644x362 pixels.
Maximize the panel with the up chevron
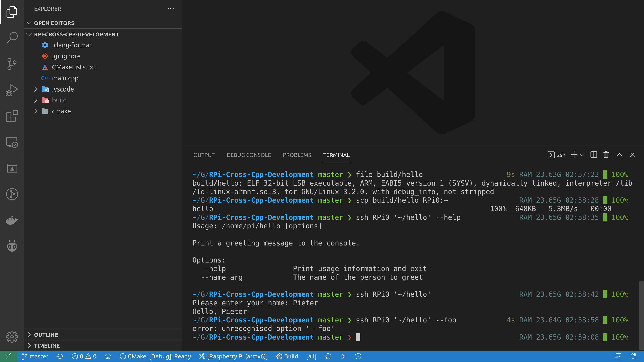[x=620, y=155]
